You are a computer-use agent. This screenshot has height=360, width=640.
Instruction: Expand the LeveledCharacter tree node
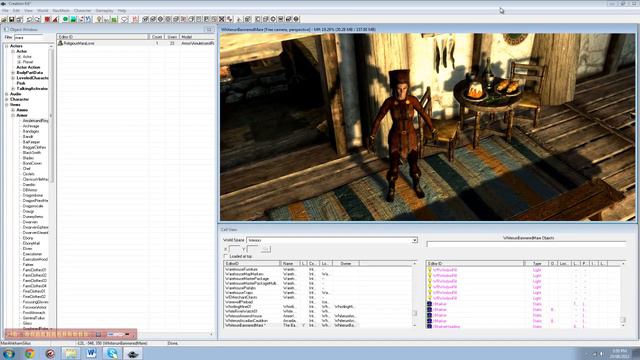pos(13,78)
